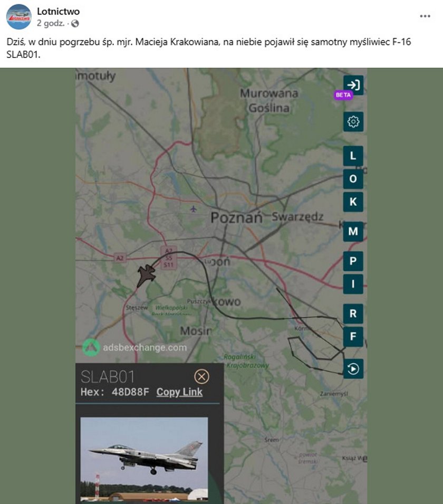Close the SLAB01 aircraft info panel
The image size is (443, 504).
(x=202, y=376)
